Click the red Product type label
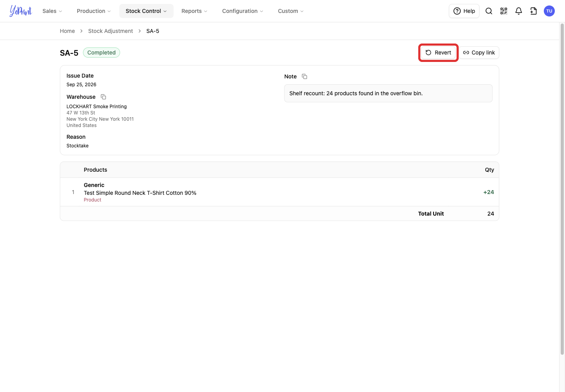 point(93,200)
